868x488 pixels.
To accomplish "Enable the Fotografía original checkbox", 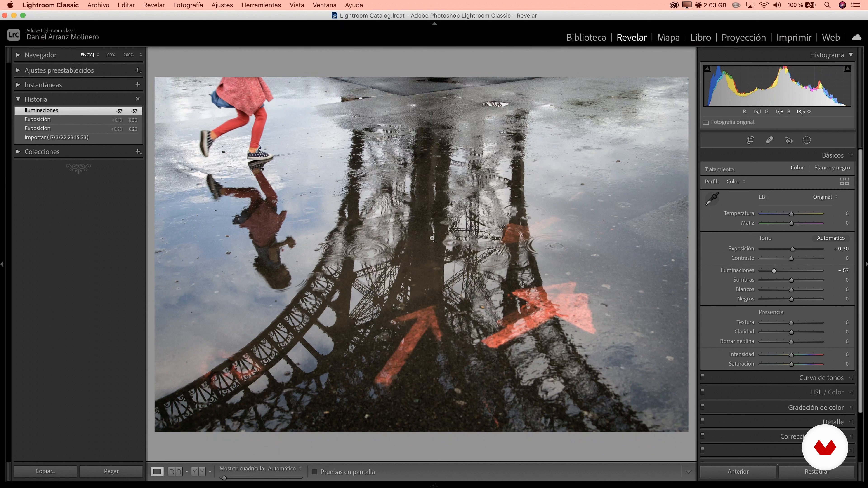I will pos(706,122).
